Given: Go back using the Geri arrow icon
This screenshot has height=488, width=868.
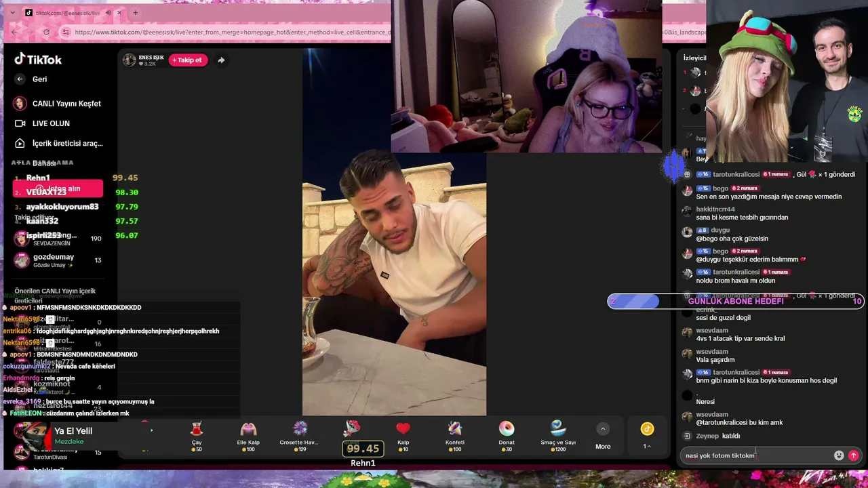Looking at the screenshot, I should click(20, 79).
